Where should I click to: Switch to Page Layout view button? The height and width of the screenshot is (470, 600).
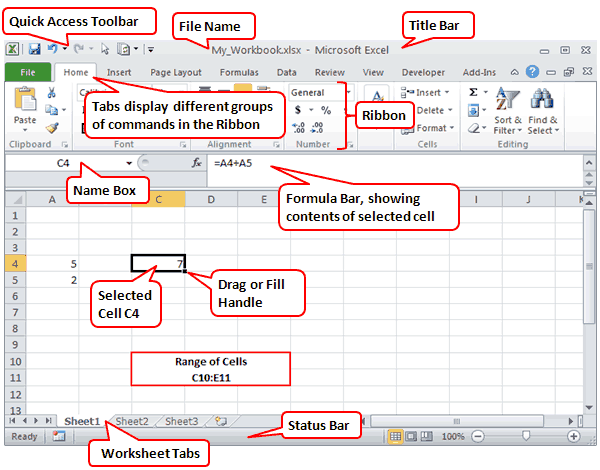click(x=411, y=436)
